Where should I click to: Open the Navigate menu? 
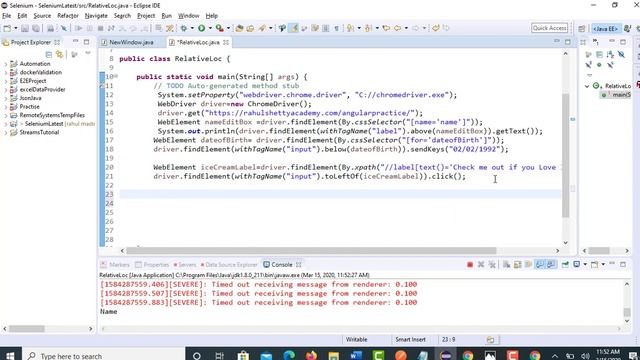tap(96, 16)
